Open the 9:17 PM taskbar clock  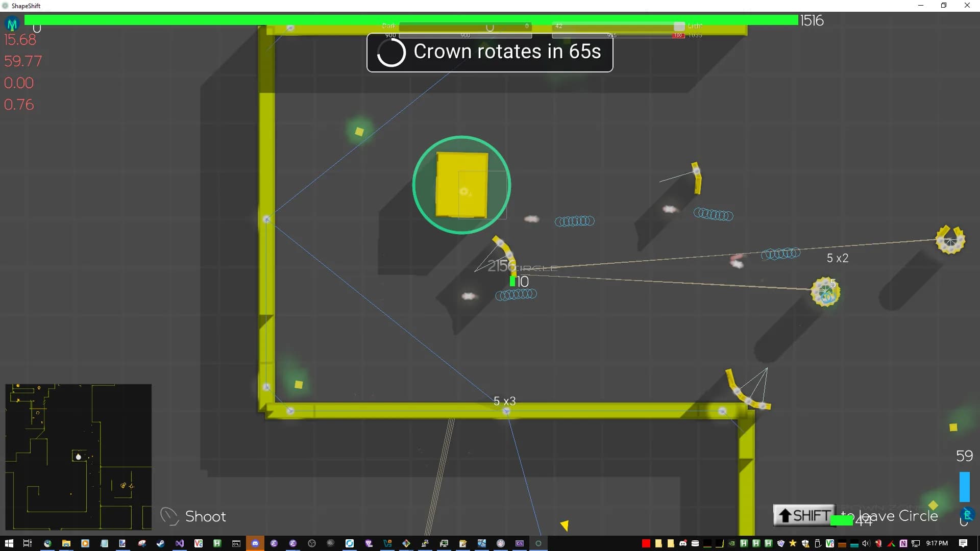click(x=937, y=543)
